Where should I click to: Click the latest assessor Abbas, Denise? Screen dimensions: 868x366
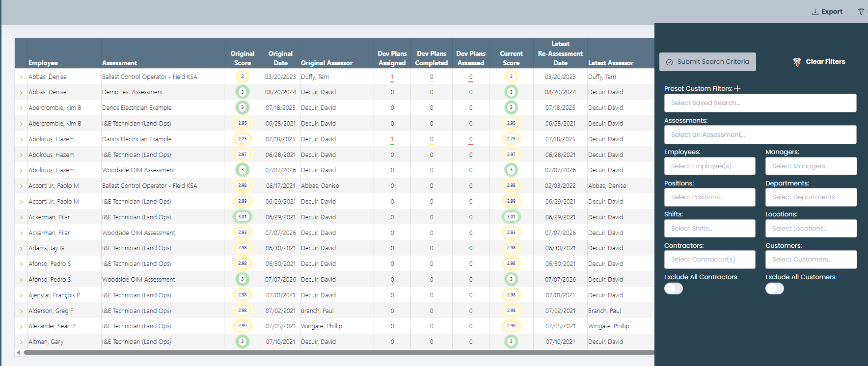click(607, 186)
